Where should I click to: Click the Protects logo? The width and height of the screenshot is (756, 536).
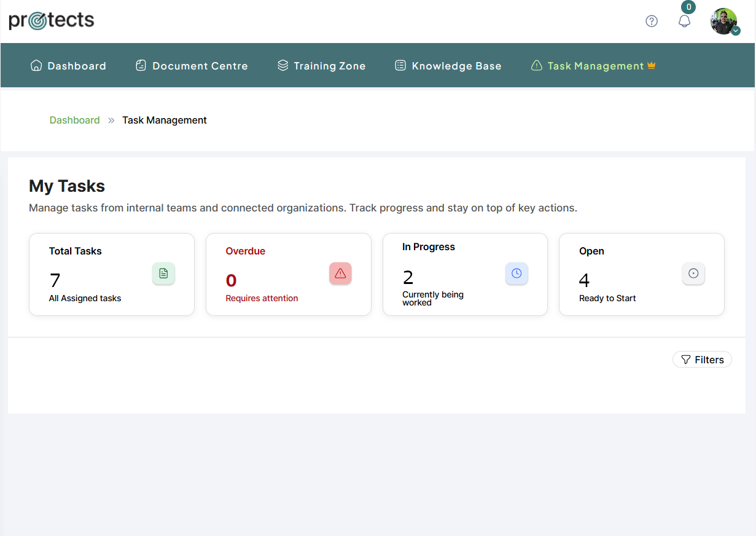click(x=52, y=21)
